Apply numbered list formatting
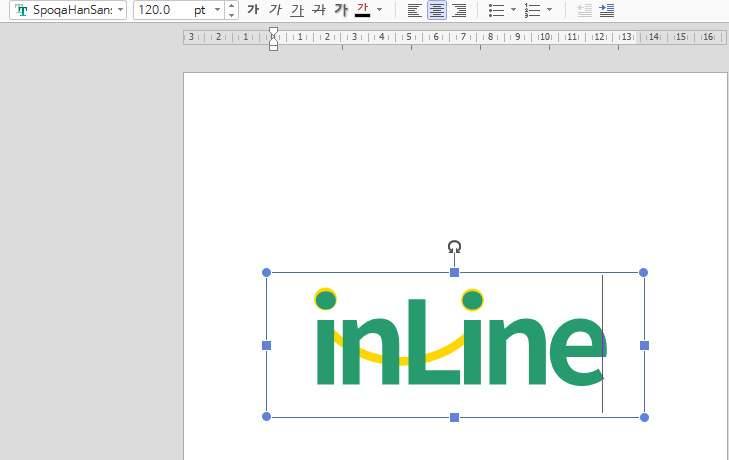The image size is (729, 460). (x=532, y=10)
